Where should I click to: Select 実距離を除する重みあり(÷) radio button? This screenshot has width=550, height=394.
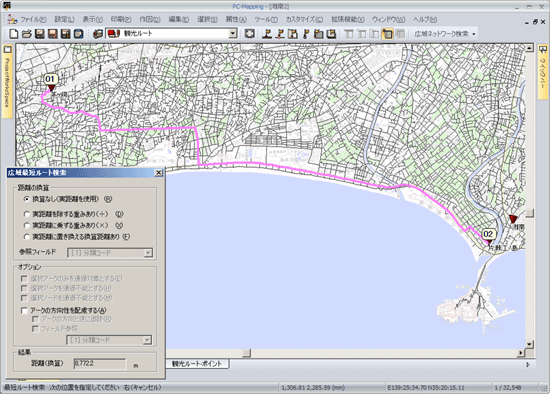coord(26,214)
